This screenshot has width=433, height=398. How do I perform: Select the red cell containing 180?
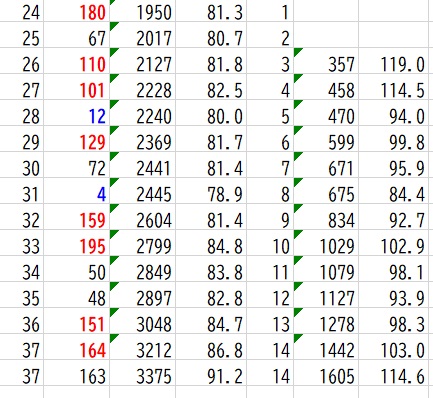(x=77, y=12)
